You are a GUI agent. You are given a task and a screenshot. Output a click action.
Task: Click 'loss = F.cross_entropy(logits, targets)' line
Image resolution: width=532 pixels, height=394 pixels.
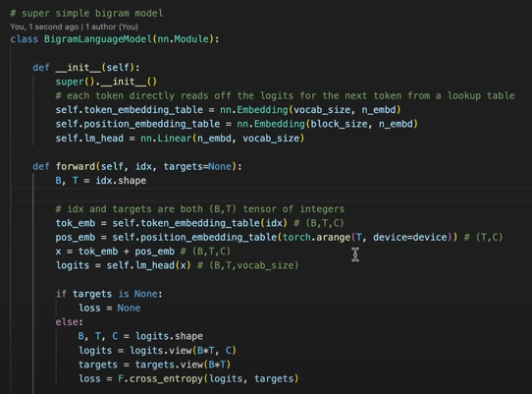tap(188, 378)
